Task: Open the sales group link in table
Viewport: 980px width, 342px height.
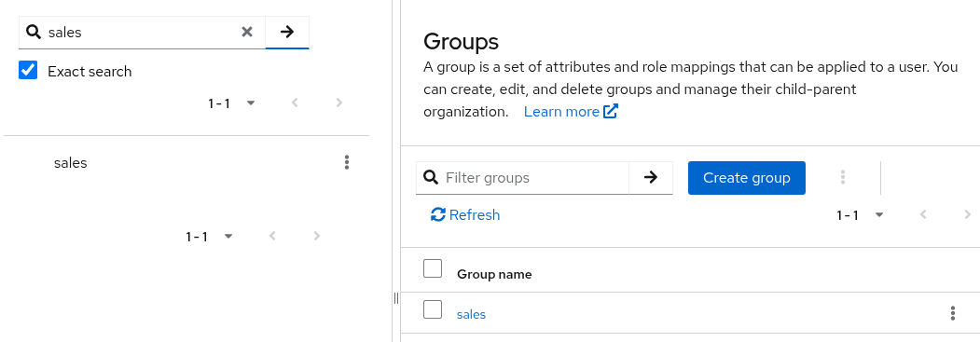Action: point(471,314)
